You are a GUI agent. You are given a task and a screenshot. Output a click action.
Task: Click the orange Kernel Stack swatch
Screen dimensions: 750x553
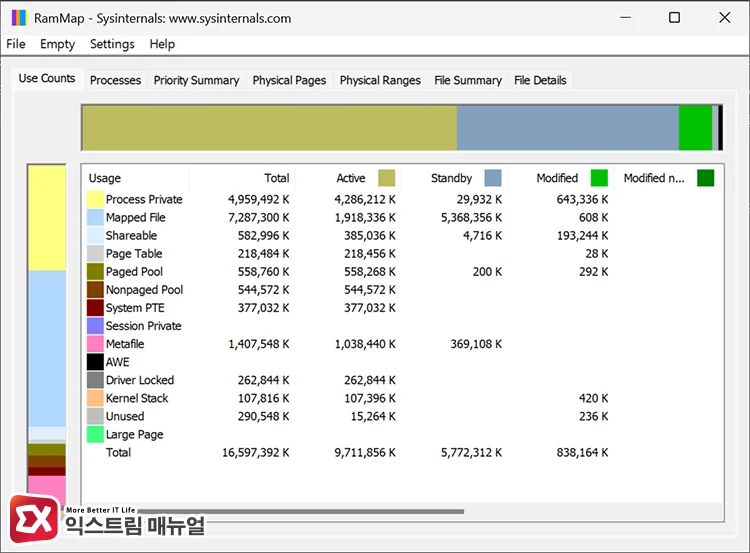click(95, 398)
